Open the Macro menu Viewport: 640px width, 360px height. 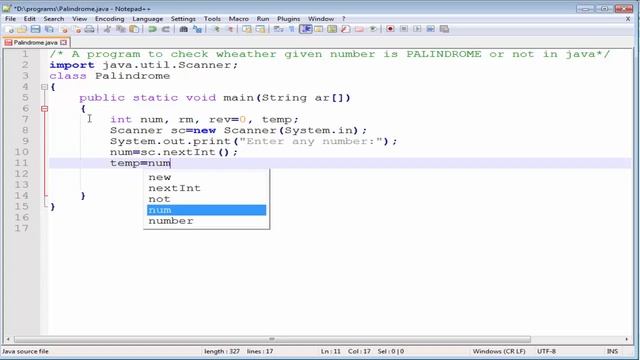click(239, 19)
